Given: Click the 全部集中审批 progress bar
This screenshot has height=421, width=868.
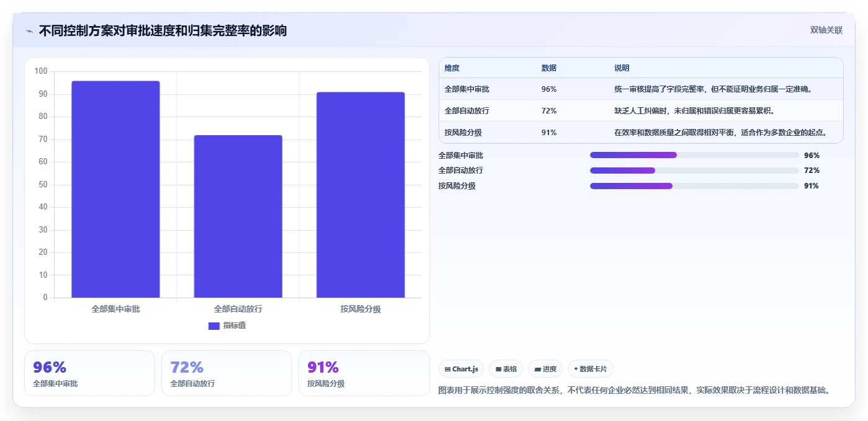Looking at the screenshot, I should (x=694, y=155).
